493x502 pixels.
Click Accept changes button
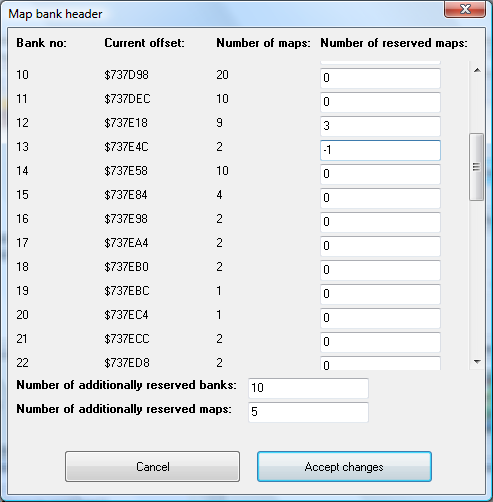point(344,467)
